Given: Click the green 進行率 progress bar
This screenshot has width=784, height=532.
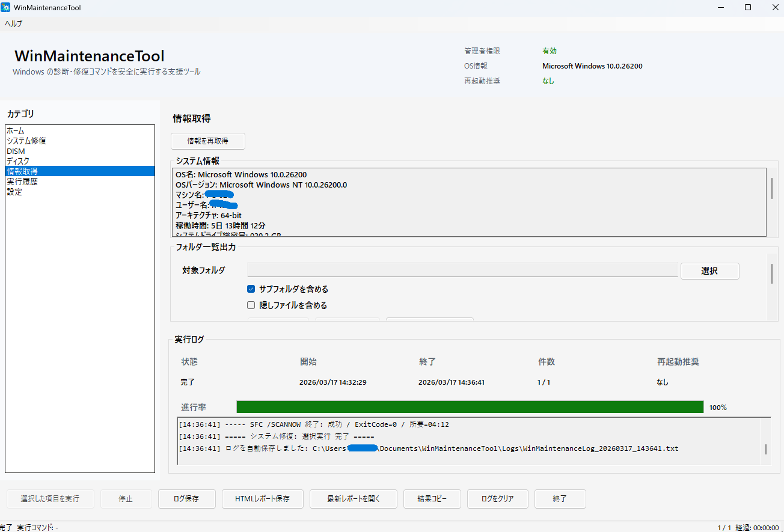Looking at the screenshot, I should pyautogui.click(x=469, y=406).
